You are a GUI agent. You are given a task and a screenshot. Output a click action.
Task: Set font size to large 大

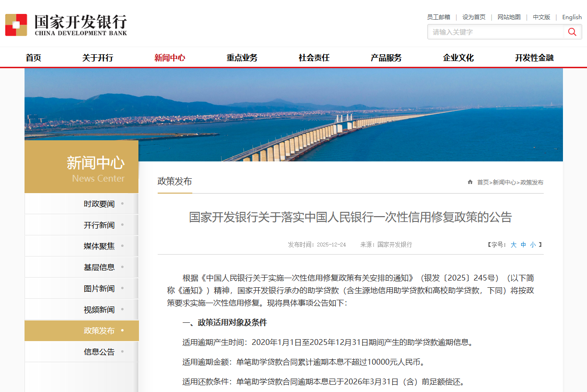[513, 245]
